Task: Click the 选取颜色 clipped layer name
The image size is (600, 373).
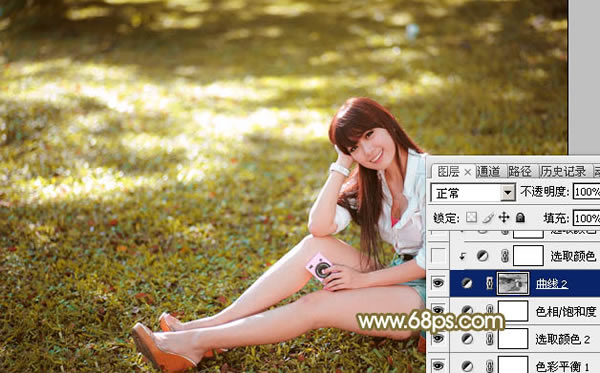Action: 573,256
